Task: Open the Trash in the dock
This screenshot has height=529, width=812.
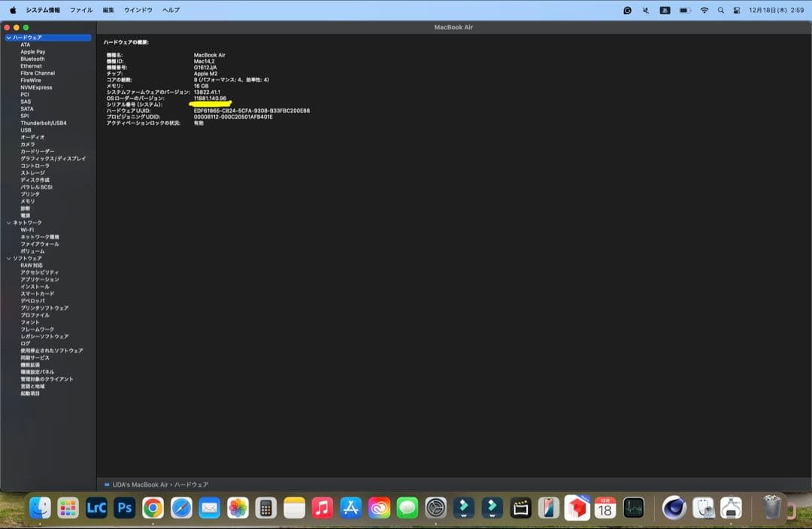Action: [772, 508]
